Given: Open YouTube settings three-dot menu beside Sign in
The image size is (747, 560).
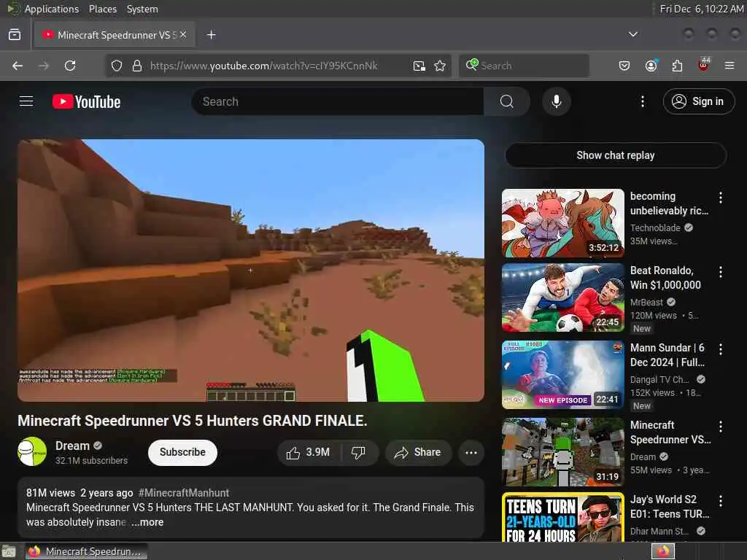Looking at the screenshot, I should point(642,101).
